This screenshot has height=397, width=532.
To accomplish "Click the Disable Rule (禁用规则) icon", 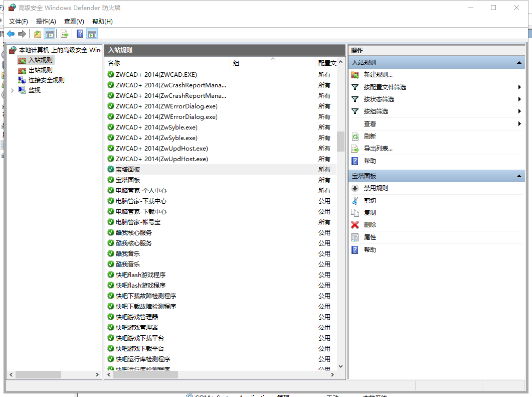I will 355,188.
